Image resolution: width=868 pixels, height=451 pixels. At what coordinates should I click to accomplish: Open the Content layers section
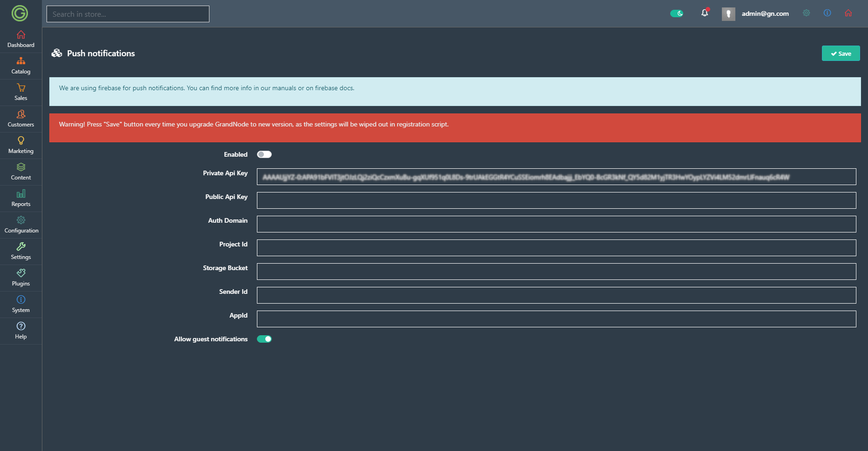21,172
